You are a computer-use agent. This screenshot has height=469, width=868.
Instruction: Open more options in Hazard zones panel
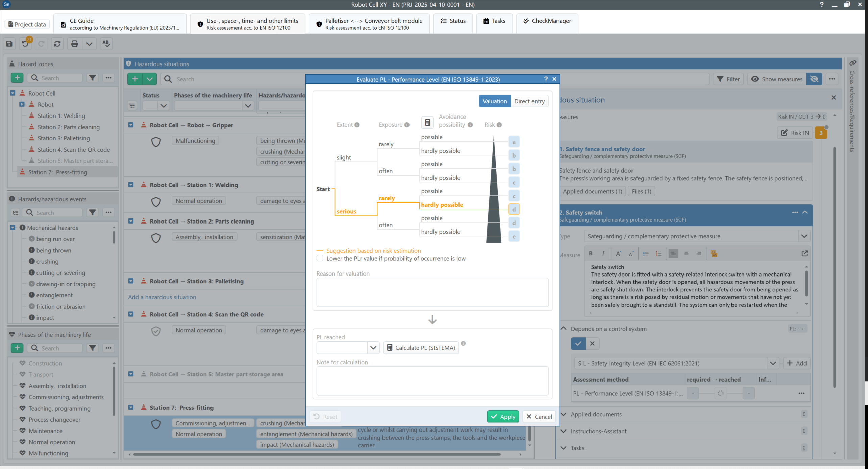coord(108,78)
